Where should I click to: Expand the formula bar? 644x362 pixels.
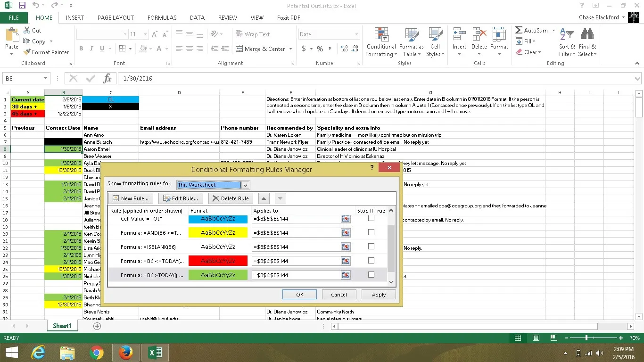tap(638, 79)
